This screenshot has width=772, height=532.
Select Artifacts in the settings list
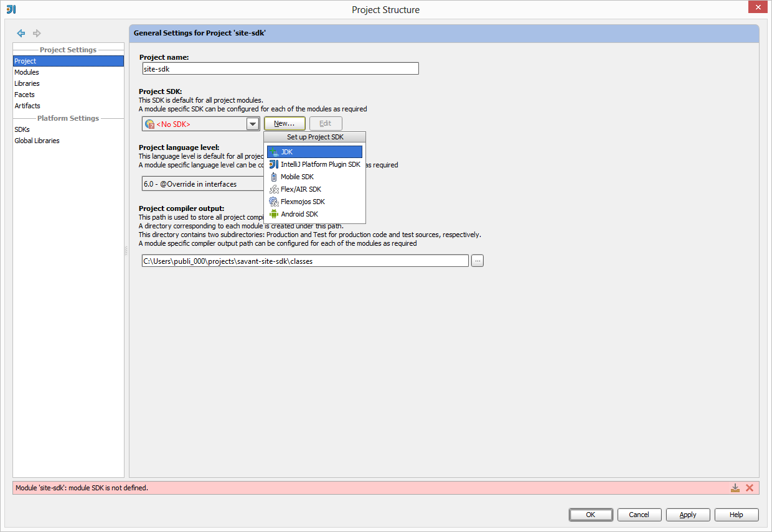[x=68, y=106]
